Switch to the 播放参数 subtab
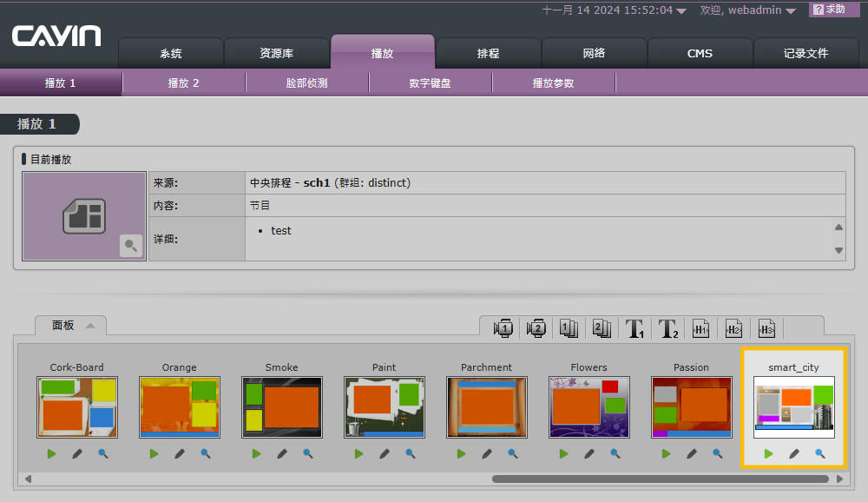 (x=554, y=83)
